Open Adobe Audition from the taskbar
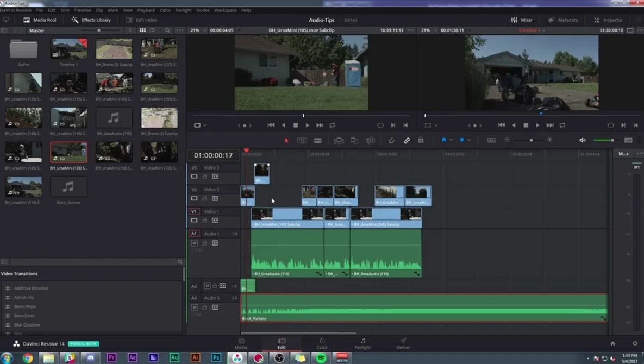 pyautogui.click(x=174, y=358)
